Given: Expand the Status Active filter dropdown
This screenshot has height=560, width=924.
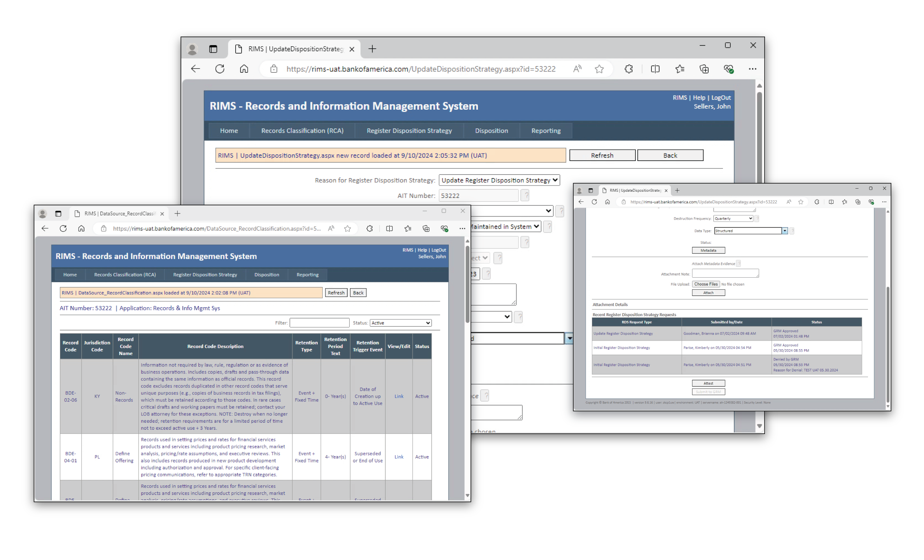Looking at the screenshot, I should [x=401, y=323].
